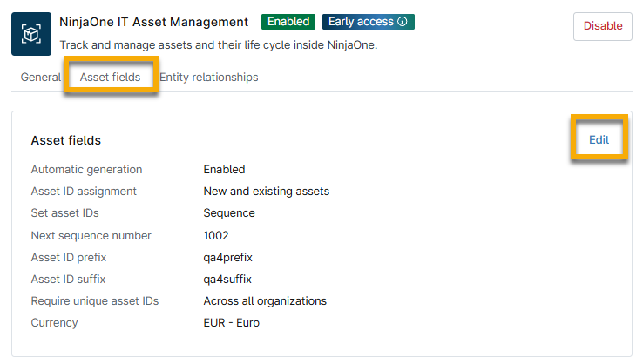Open the Entity relationships tab

pyautogui.click(x=208, y=77)
